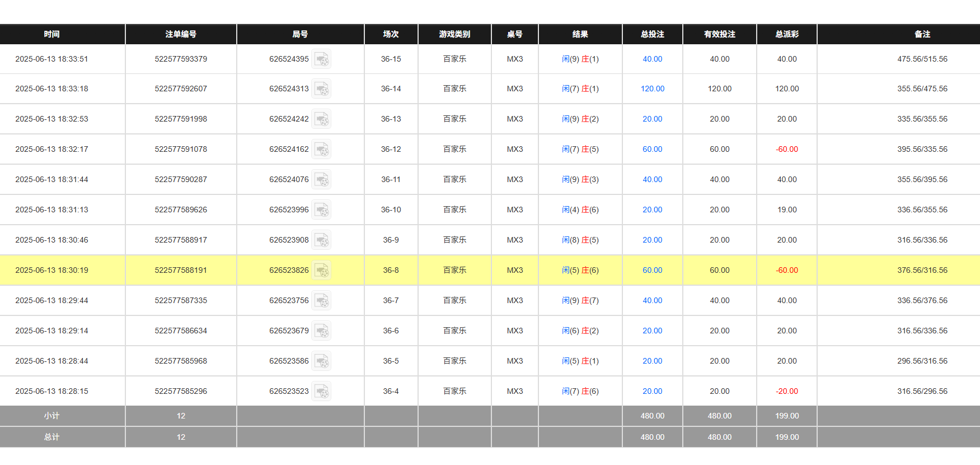Viewport: 980px width, 465px height.
Task: Open replay icon for round 626523996
Action: point(321,210)
